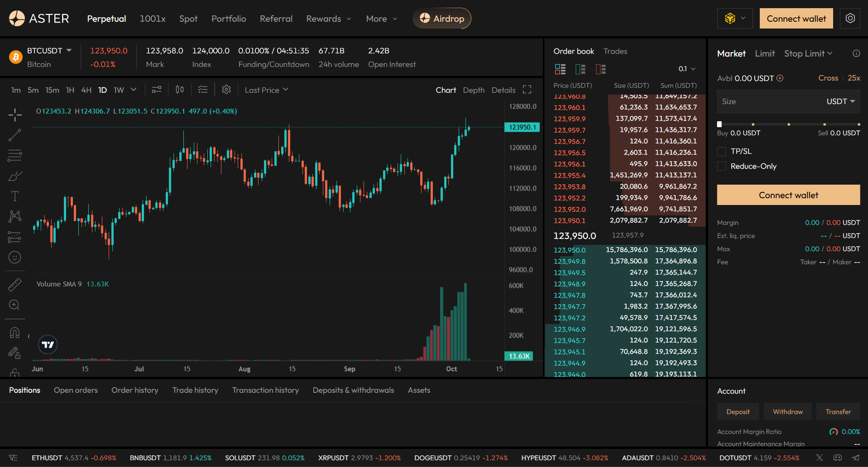Screen dimensions: 868x467
Task: Toggle fullscreen chart view
Action: [527, 90]
